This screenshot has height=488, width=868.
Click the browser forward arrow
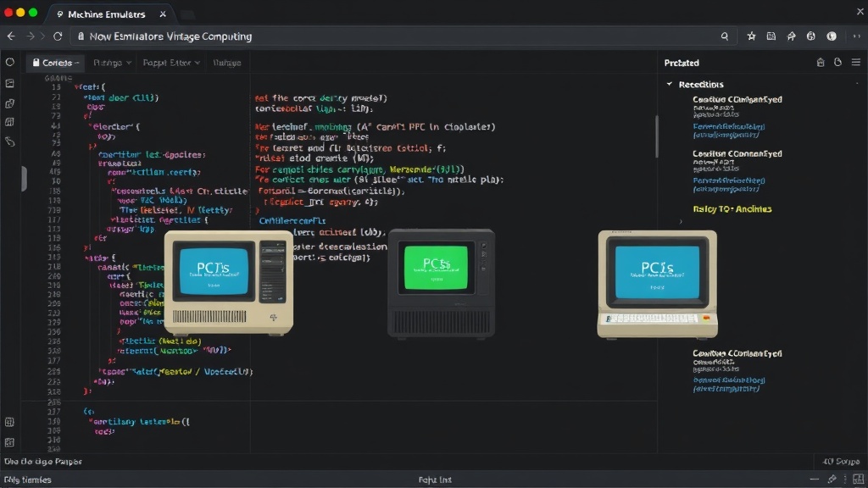click(31, 36)
